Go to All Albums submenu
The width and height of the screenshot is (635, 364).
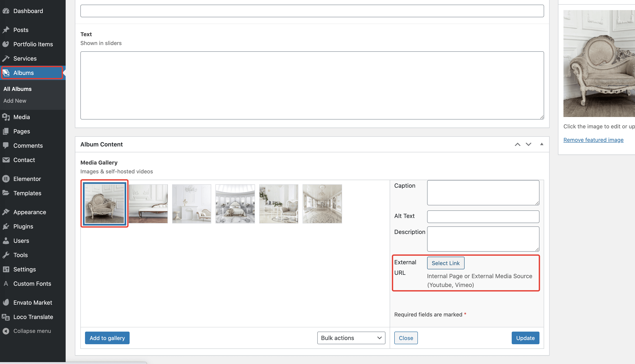tap(17, 89)
